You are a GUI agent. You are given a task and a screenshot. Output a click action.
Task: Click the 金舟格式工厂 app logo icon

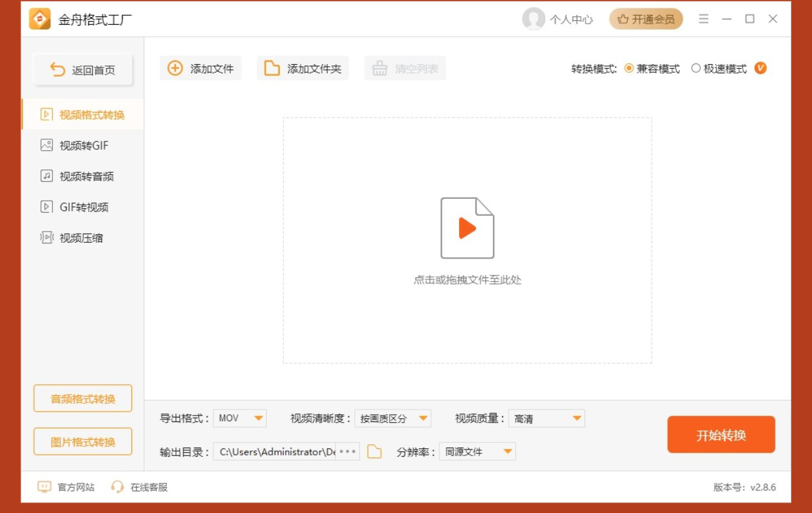40,19
